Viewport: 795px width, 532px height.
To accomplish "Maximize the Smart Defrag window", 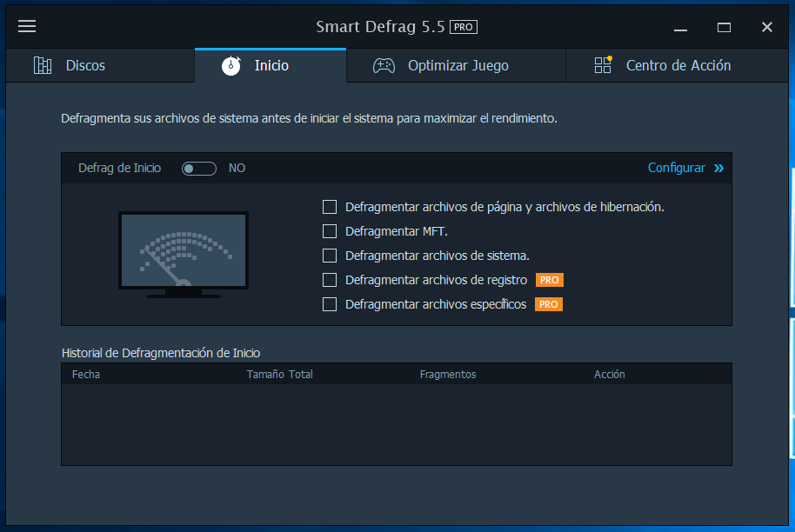I will point(724,27).
